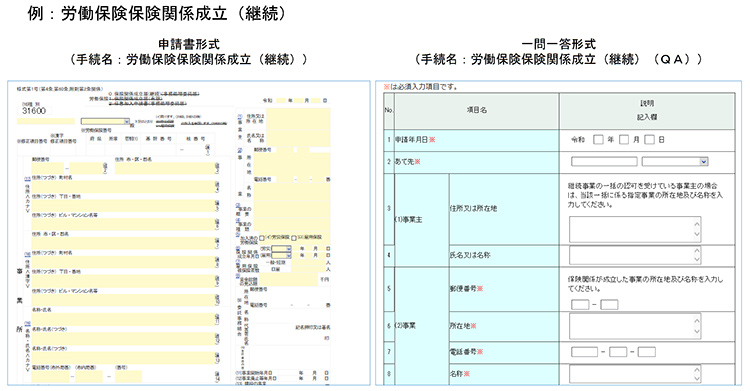Open the 労災 dropdown in application form
Image resolution: width=750 pixels, height=391 pixels.
point(282,249)
